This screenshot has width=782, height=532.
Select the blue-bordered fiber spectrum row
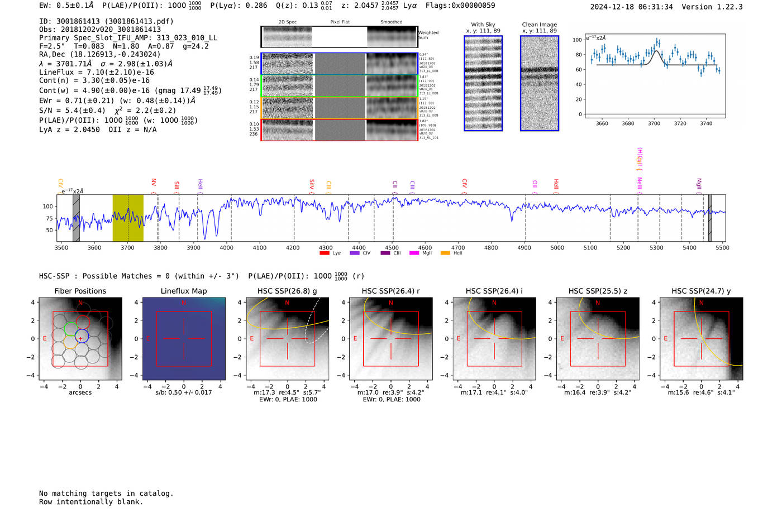tap(339, 64)
